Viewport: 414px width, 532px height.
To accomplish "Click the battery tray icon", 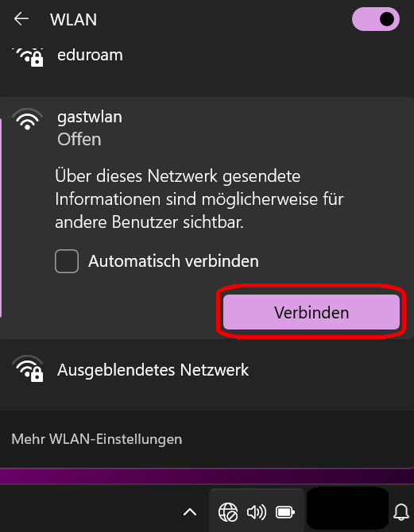I will point(285,512).
